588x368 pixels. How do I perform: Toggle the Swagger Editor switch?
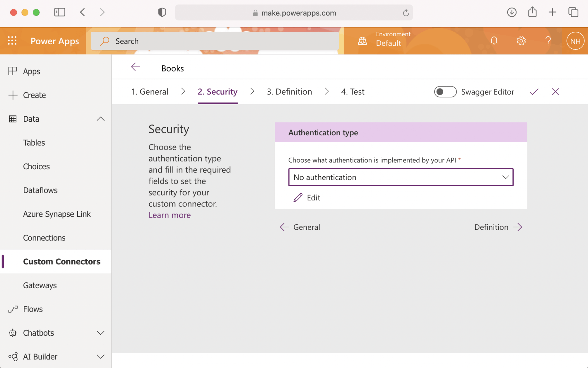click(x=445, y=92)
